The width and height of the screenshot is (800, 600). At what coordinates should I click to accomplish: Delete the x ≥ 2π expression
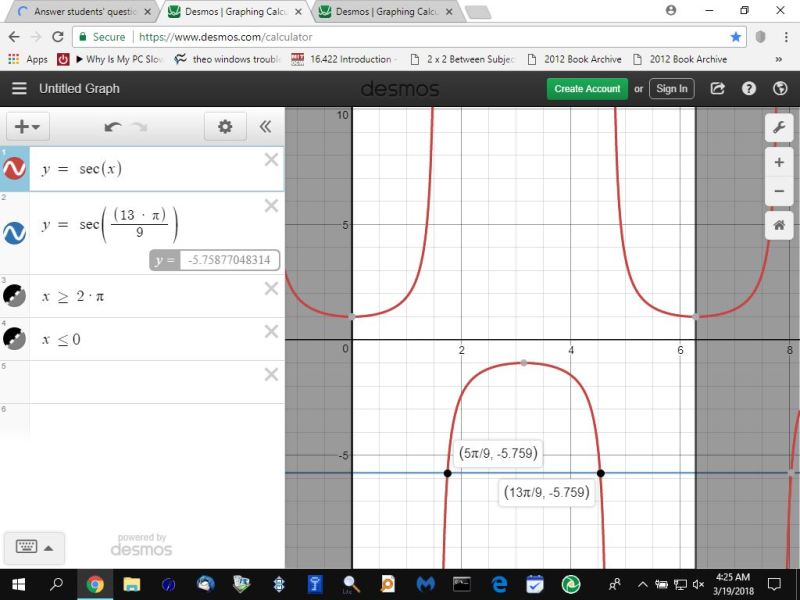coord(271,289)
